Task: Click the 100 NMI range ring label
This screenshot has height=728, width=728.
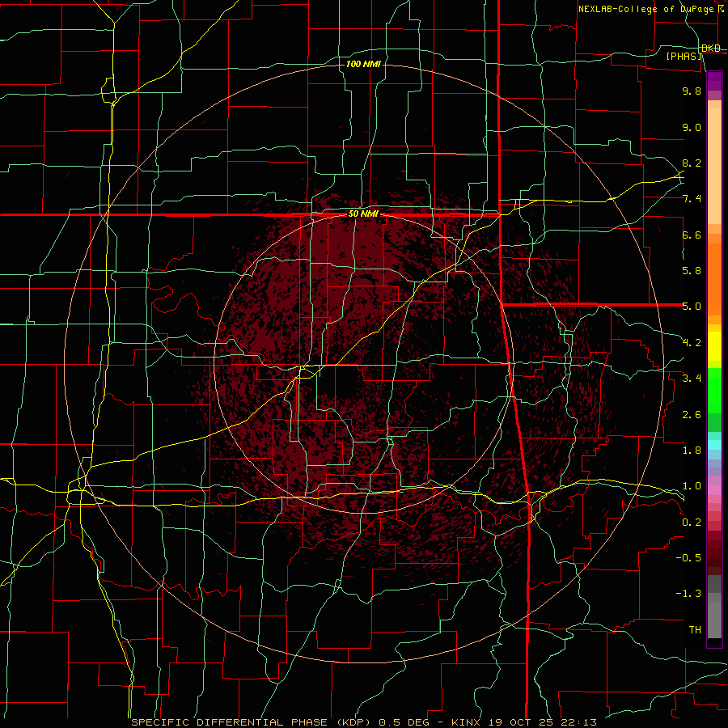Action: point(363,64)
